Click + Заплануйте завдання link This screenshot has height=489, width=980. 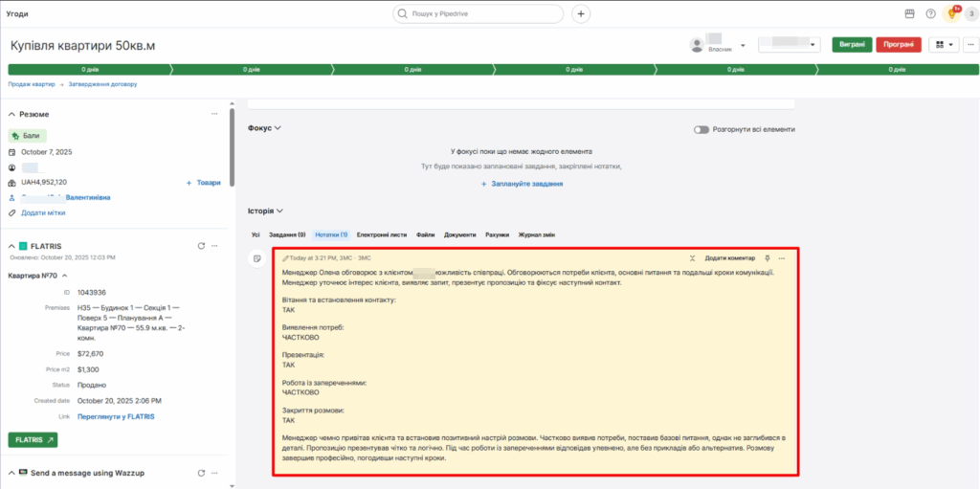(x=522, y=184)
